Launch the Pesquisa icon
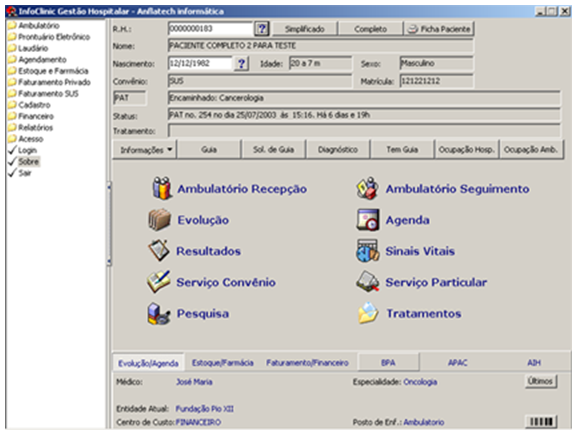Screen dimensions: 578x432 coord(159,313)
